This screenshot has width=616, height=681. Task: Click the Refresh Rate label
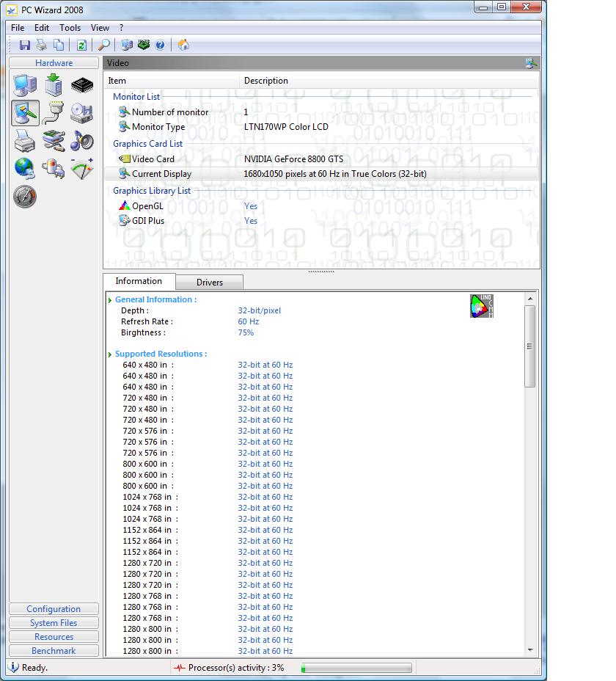[x=147, y=321]
